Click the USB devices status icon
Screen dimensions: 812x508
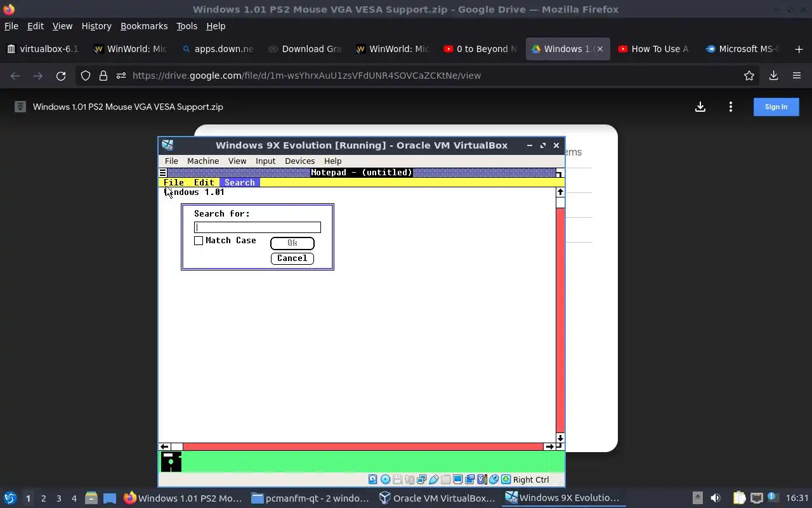(433, 479)
